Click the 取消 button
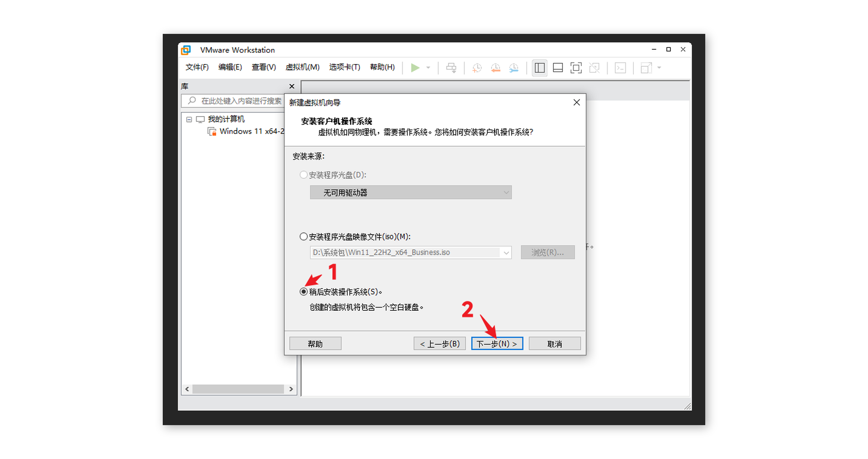The image size is (868, 459). (x=555, y=344)
